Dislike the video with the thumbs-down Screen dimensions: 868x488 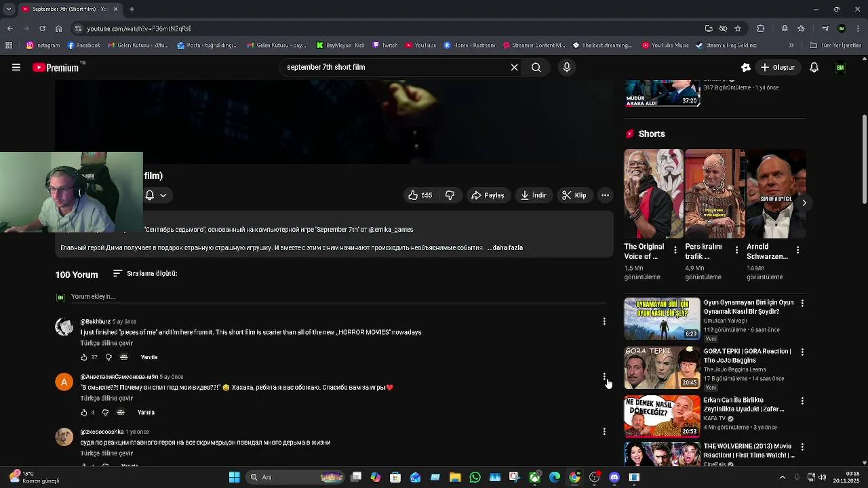[450, 195]
